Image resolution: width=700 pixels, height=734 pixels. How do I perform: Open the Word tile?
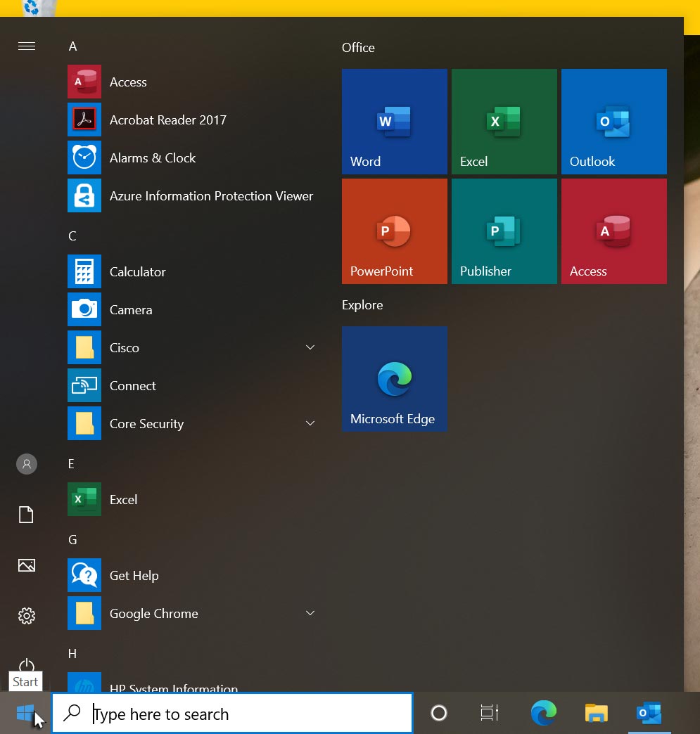(394, 121)
